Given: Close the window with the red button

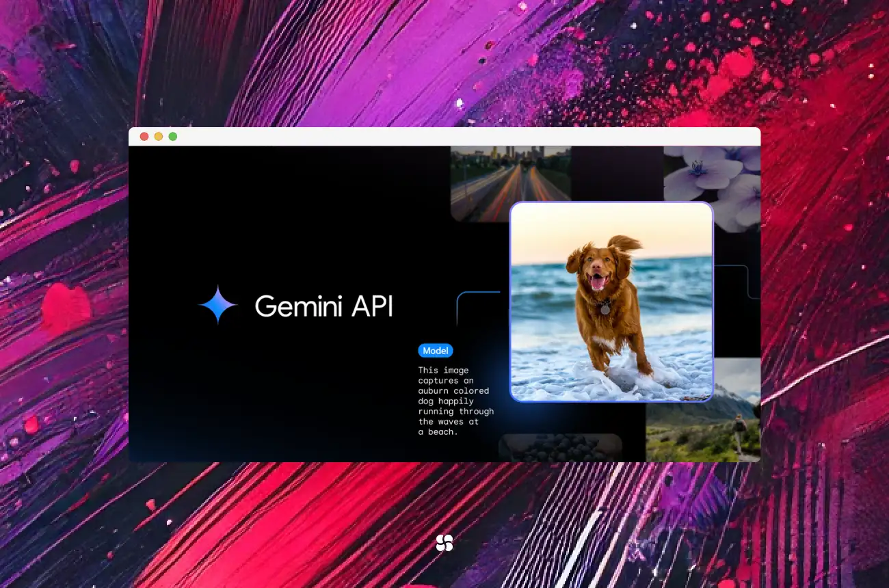Looking at the screenshot, I should [144, 137].
